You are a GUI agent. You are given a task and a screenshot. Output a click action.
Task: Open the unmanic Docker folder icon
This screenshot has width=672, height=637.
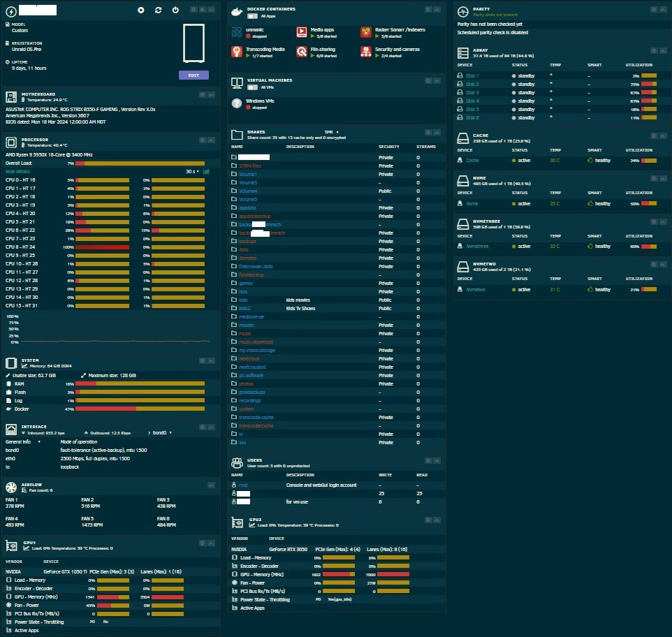click(x=237, y=32)
